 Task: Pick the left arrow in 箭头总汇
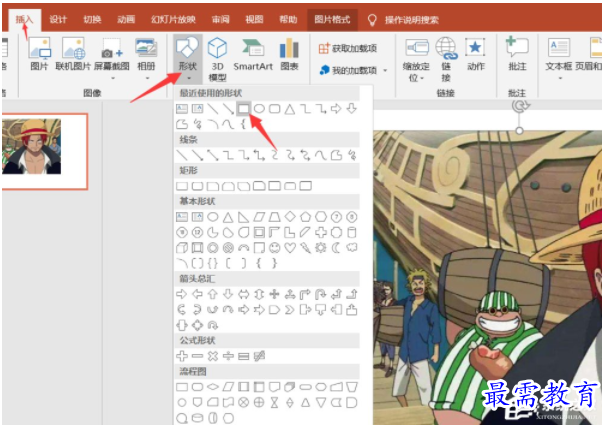197,294
